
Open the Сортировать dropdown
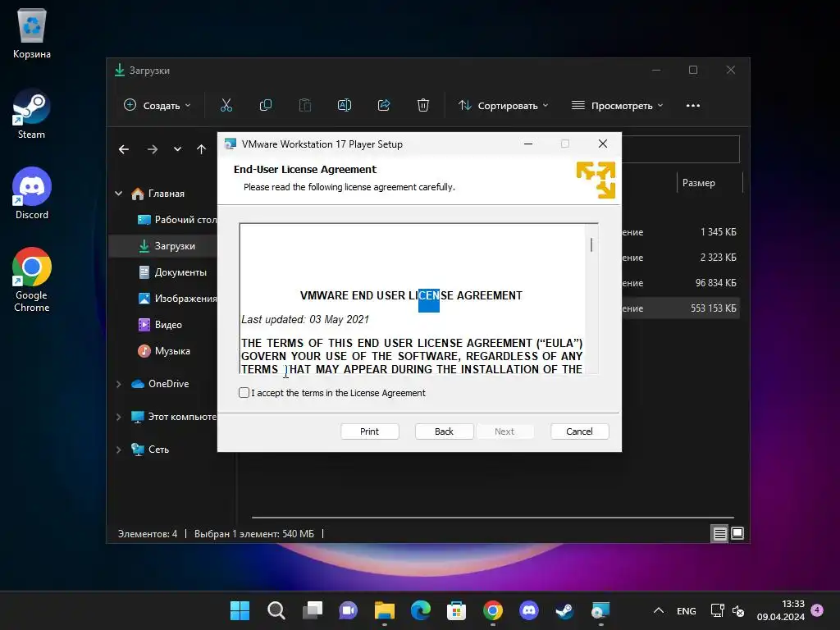(x=503, y=106)
